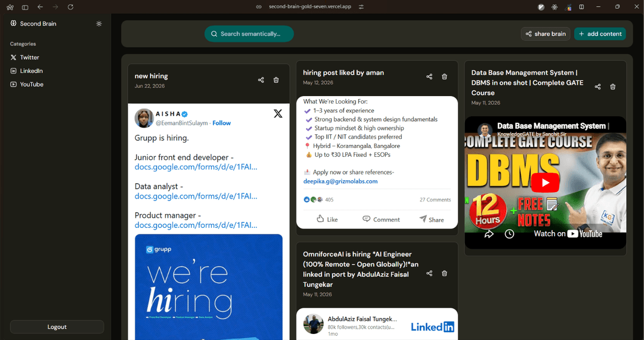Click the 'hiring post liked by aman' title
The height and width of the screenshot is (340, 644).
point(343,73)
